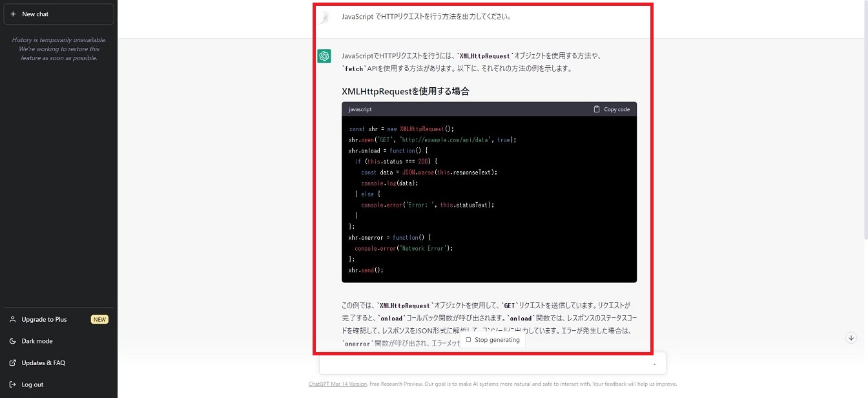Click the Copy code clipboard icon
Image resolution: width=868 pixels, height=398 pixels.
pos(597,109)
